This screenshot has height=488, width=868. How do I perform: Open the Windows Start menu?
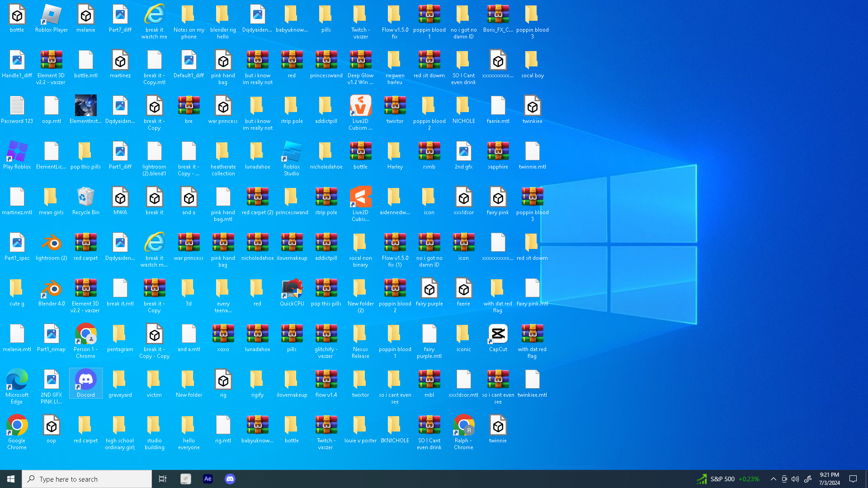(11, 479)
